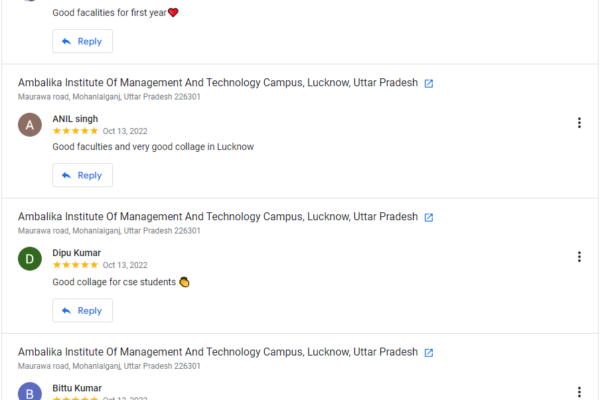Open external link icon above Dipu Kumar's review
Screen dimensions: 600x400
(x=429, y=217)
